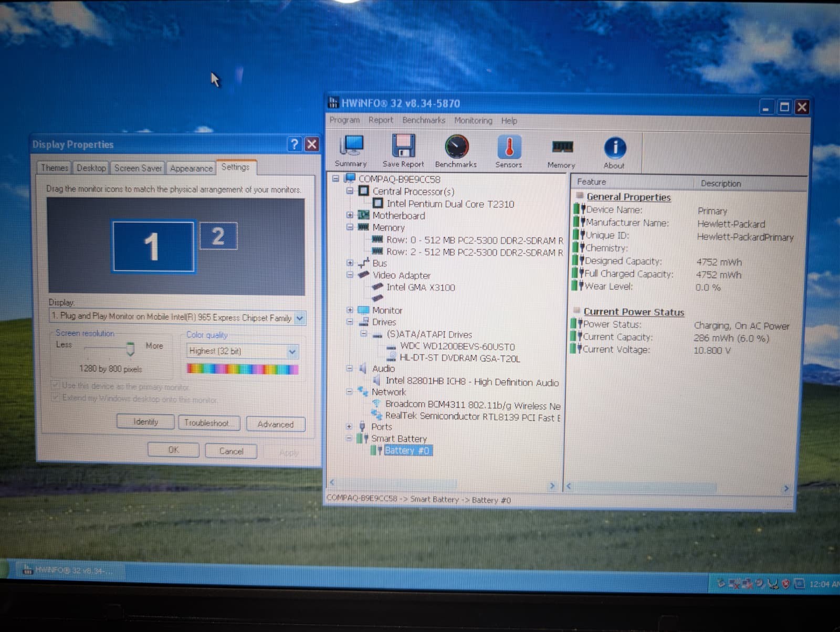
Task: Click the Display Properties help question button
Action: pyautogui.click(x=295, y=144)
